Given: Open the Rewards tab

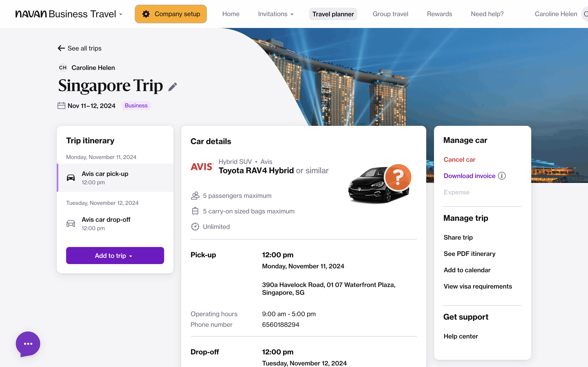Looking at the screenshot, I should click(439, 14).
